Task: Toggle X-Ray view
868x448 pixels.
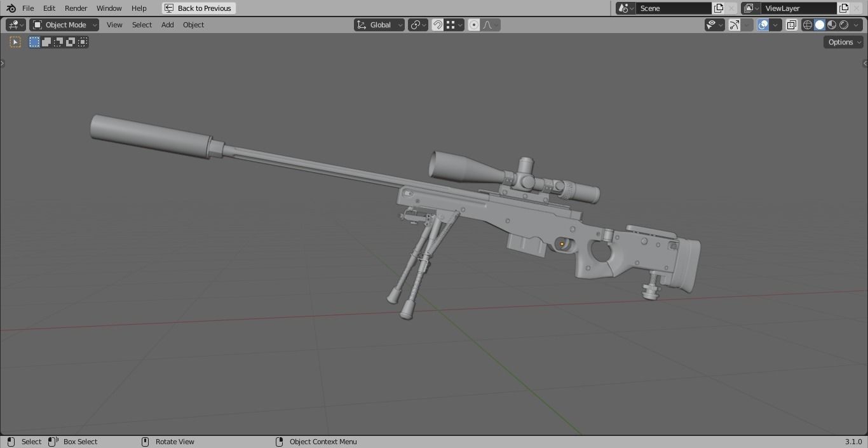Action: pos(791,25)
